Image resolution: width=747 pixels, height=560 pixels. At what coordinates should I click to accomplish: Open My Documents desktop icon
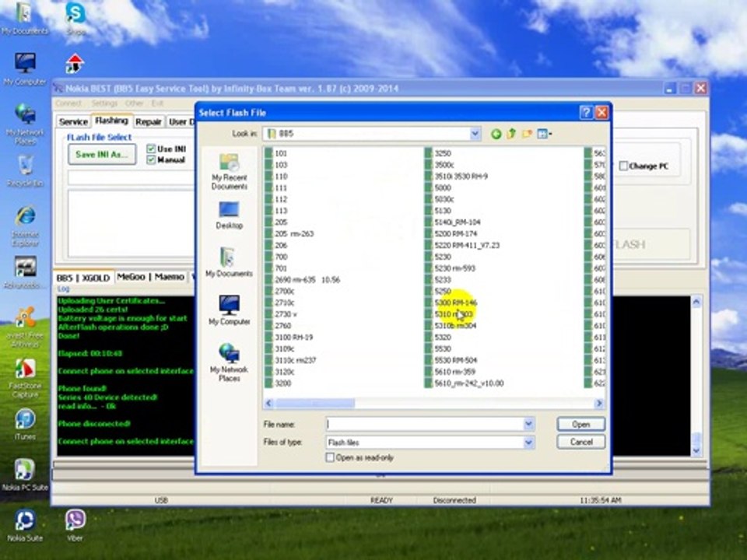[x=25, y=18]
